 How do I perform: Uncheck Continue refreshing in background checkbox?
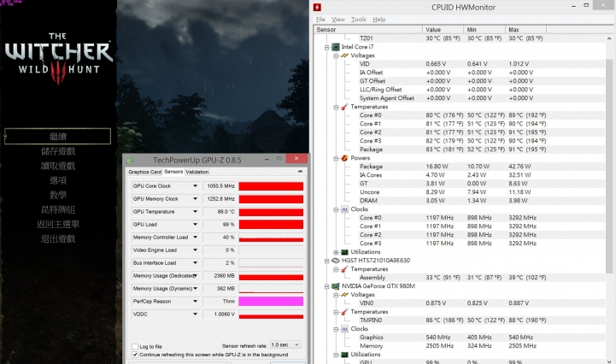(135, 355)
